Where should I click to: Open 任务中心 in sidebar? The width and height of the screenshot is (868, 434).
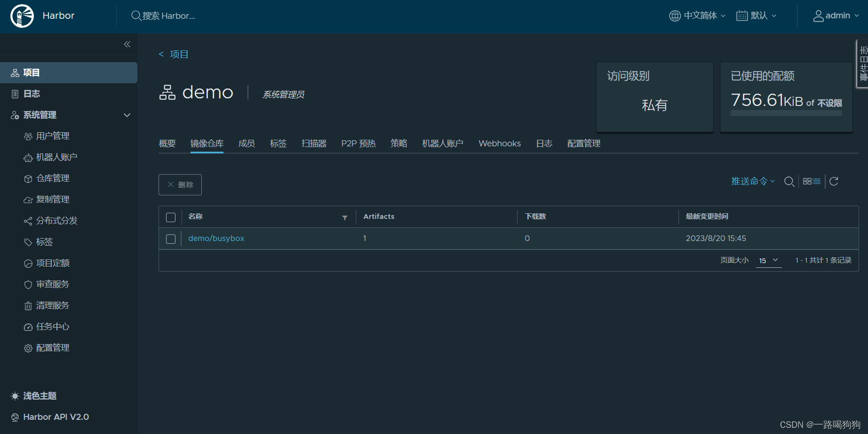[x=53, y=327]
